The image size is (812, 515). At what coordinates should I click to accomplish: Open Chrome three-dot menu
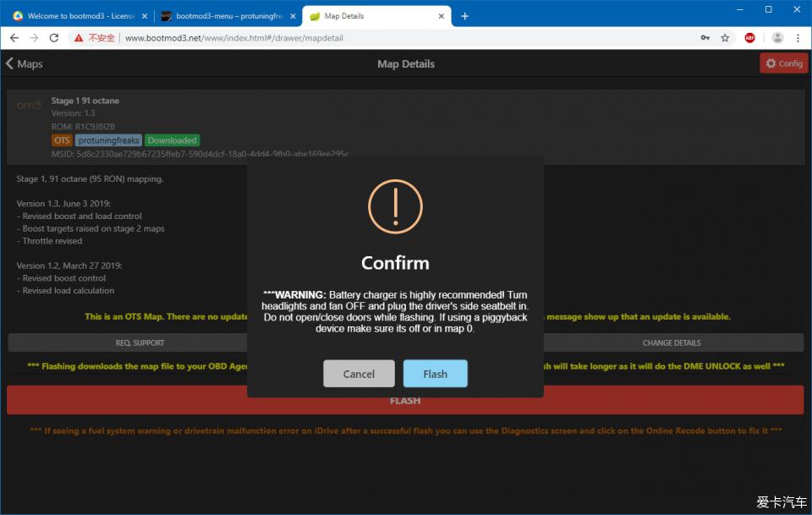(x=798, y=38)
